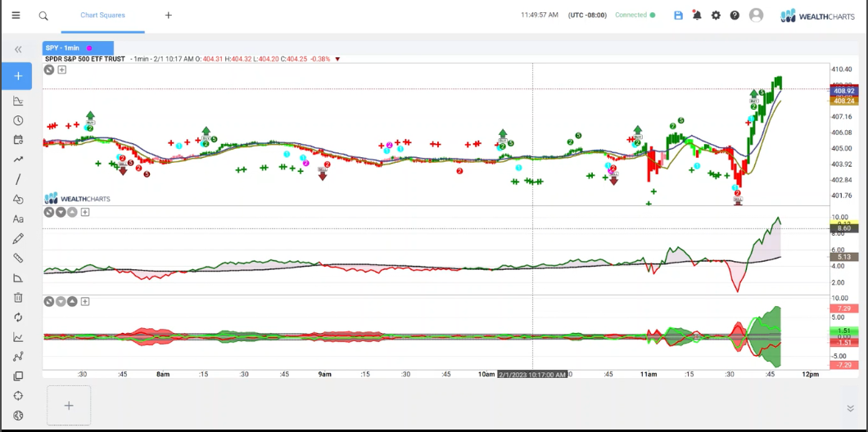This screenshot has height=432, width=868.
Task: Collapse the left toolbar with the double chevron
Action: 18,49
